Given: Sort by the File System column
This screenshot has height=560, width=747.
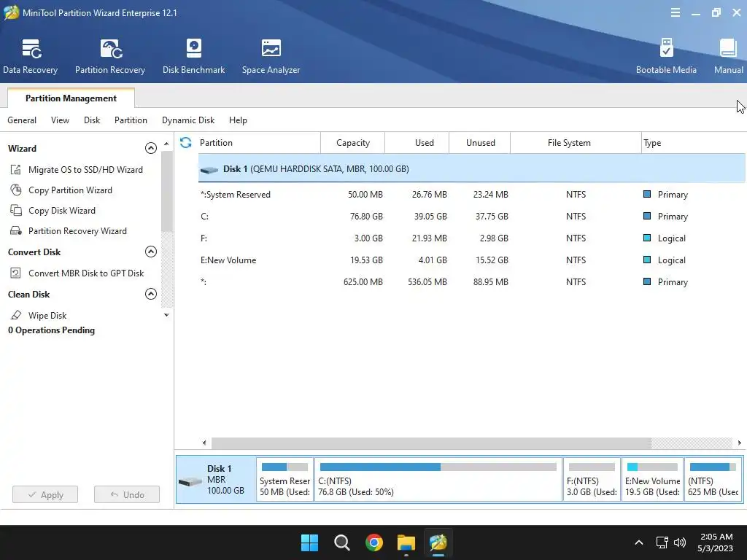Looking at the screenshot, I should [576, 142].
